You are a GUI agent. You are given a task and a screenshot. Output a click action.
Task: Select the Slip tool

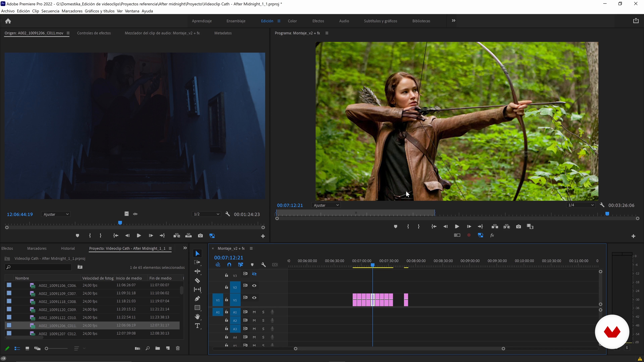pyautogui.click(x=197, y=290)
